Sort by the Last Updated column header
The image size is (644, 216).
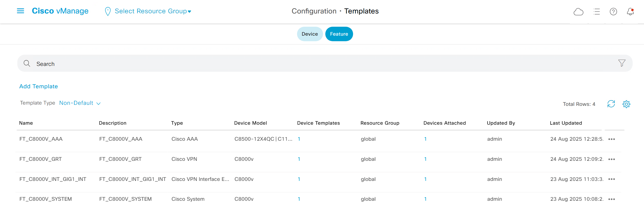pyautogui.click(x=566, y=123)
